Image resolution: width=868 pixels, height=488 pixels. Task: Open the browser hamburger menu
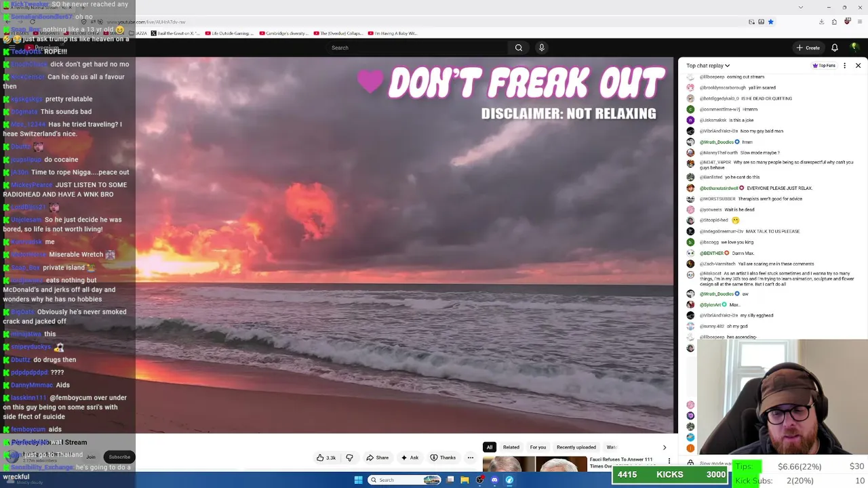pos(859,22)
